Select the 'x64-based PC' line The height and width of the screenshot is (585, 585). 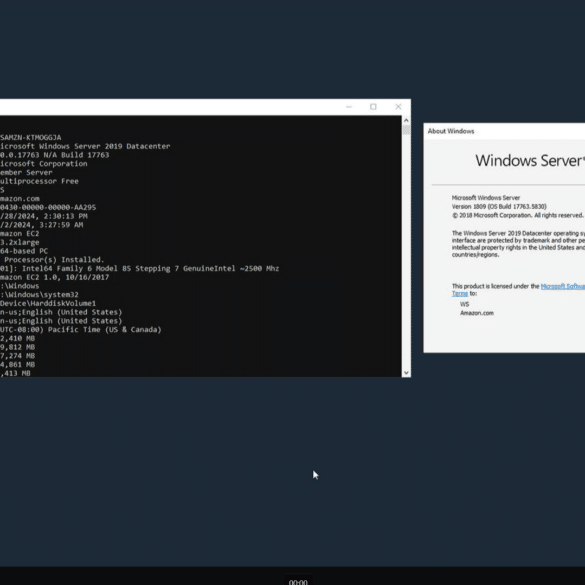(x=24, y=251)
